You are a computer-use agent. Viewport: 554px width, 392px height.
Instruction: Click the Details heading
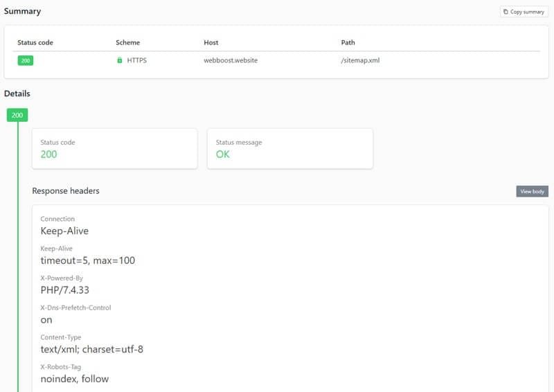(17, 93)
